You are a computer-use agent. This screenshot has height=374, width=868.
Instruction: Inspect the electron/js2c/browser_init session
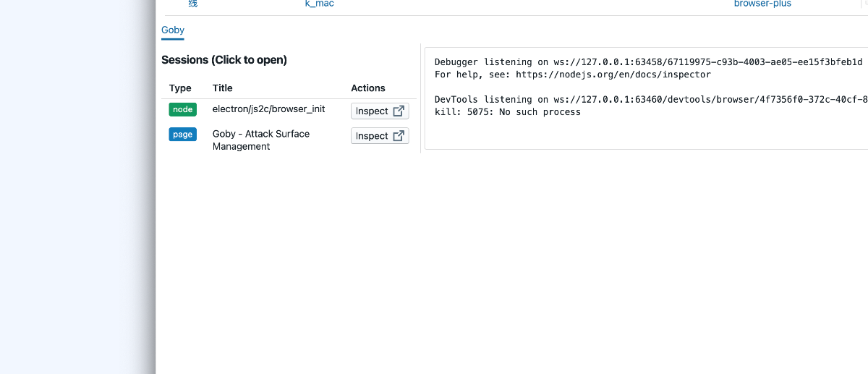click(380, 111)
